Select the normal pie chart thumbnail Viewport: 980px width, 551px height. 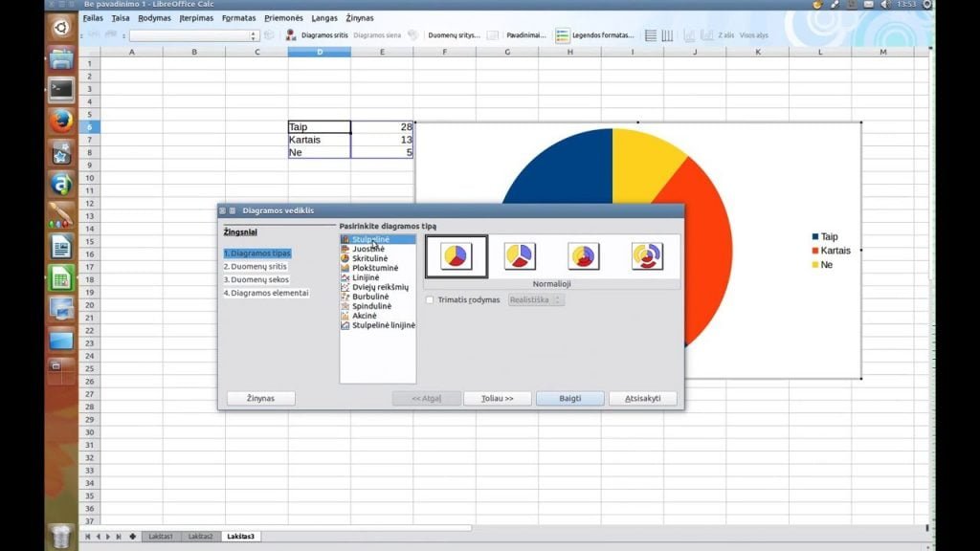pos(457,256)
